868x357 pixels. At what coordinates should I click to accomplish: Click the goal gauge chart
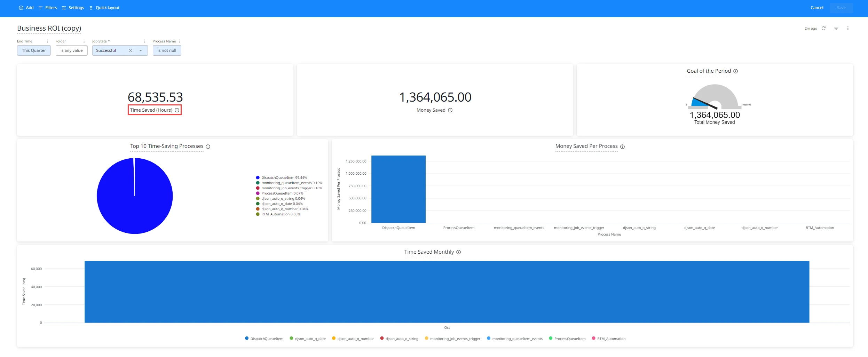715,97
